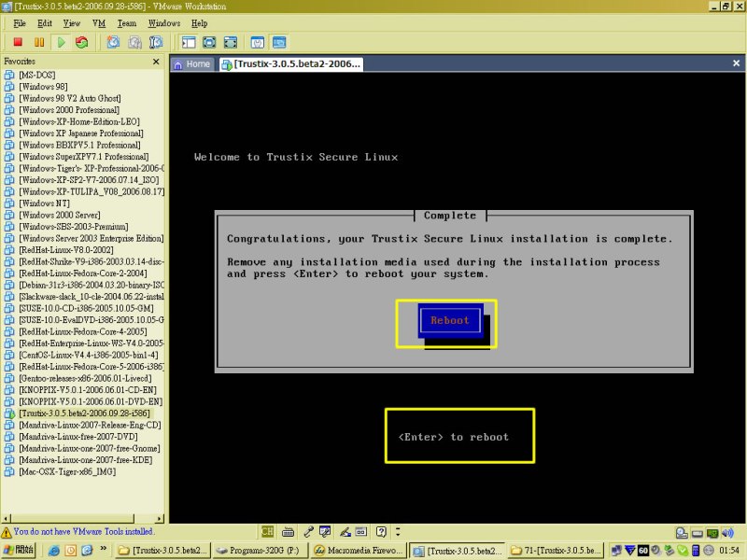Screen dimensions: 747x560
Task: Select [Mandriva-Linux-free-2007-DVD] favorite
Action: pyautogui.click(x=78, y=437)
